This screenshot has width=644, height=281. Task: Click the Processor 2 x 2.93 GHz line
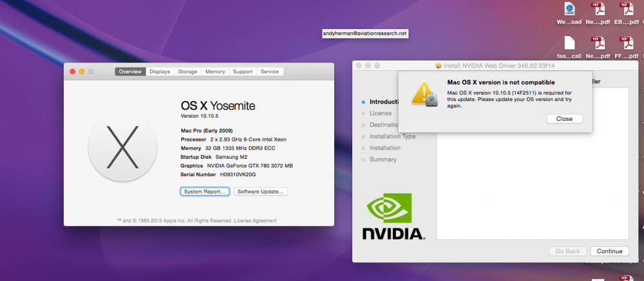click(234, 140)
